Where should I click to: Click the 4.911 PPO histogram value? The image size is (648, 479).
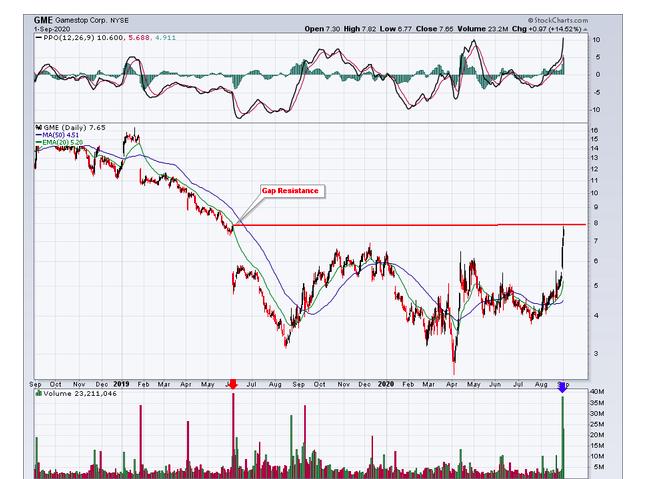click(165, 38)
